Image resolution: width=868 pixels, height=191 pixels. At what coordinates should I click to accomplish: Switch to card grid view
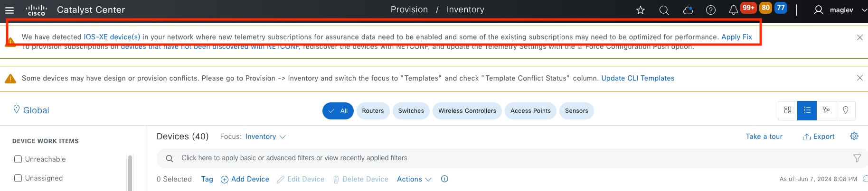(788, 110)
